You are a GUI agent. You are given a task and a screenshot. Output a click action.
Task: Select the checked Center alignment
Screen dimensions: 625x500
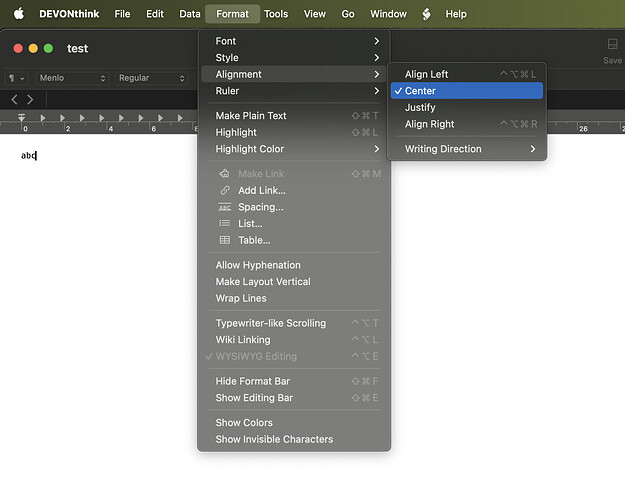coord(467,91)
